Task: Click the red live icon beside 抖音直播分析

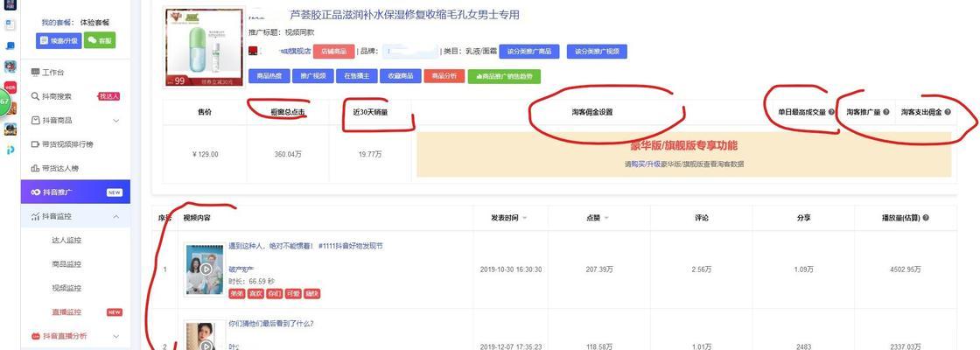Action: pyautogui.click(x=36, y=336)
